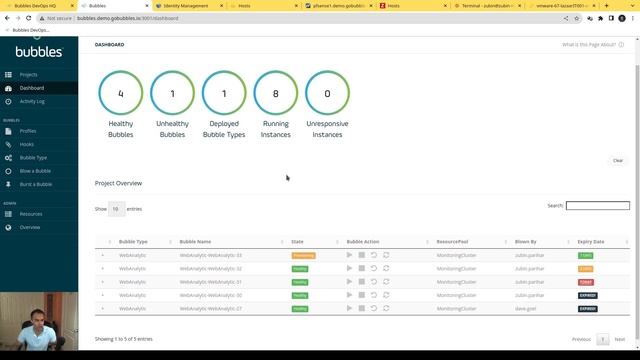Stop the WebAnalytic-33 bubble with its stop icon
Image resolution: width=640 pixels, height=360 pixels.
362,255
